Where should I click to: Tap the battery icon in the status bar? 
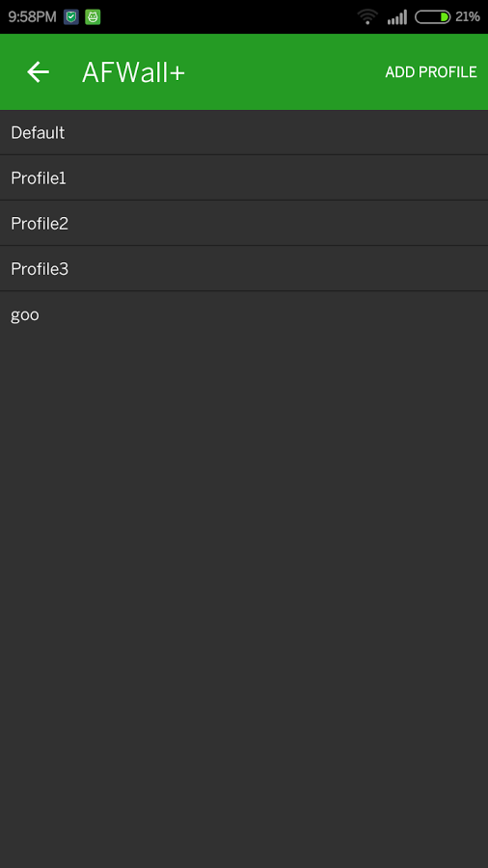point(433,16)
